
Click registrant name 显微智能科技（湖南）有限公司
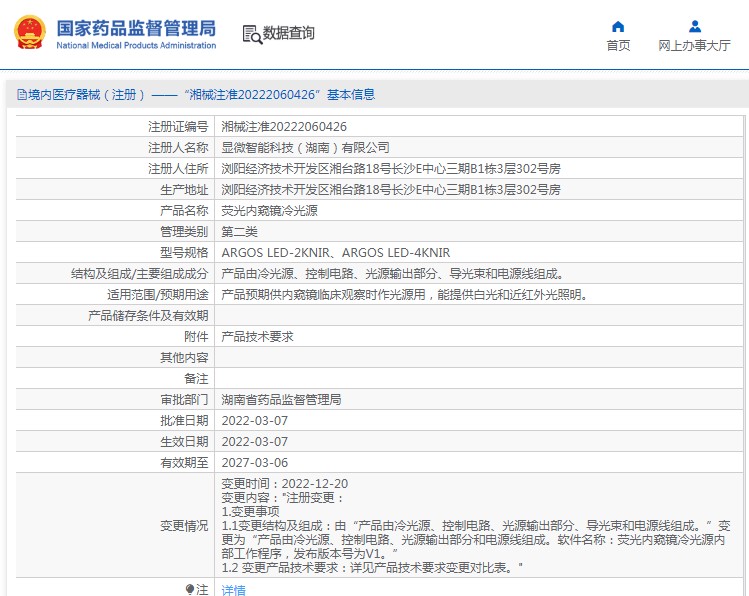point(305,148)
